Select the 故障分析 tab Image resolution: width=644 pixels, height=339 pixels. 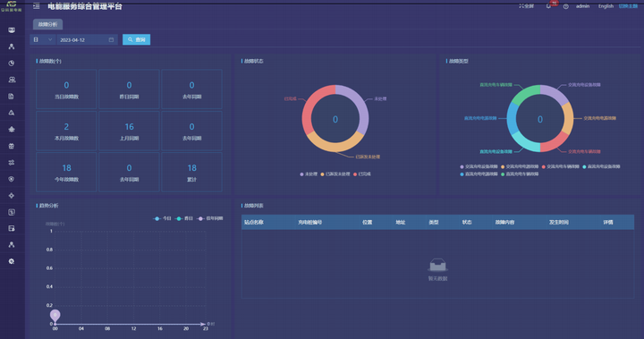47,24
